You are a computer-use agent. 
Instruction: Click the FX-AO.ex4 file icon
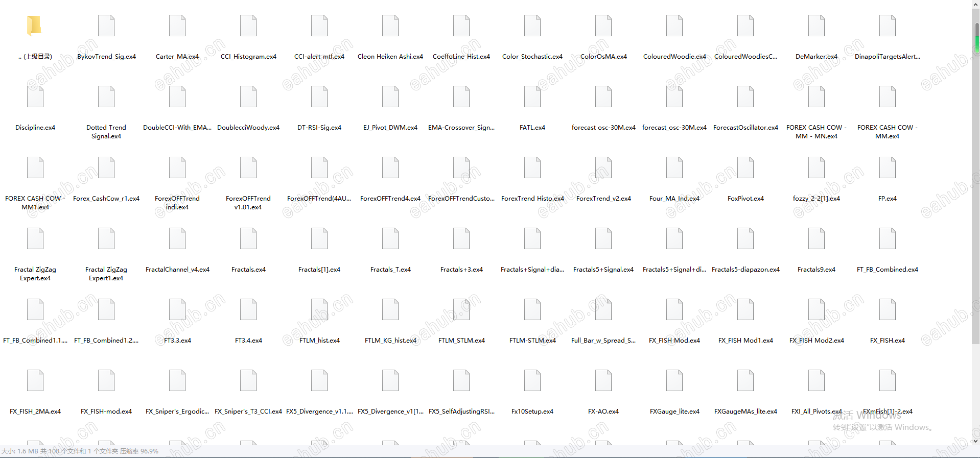coord(603,380)
